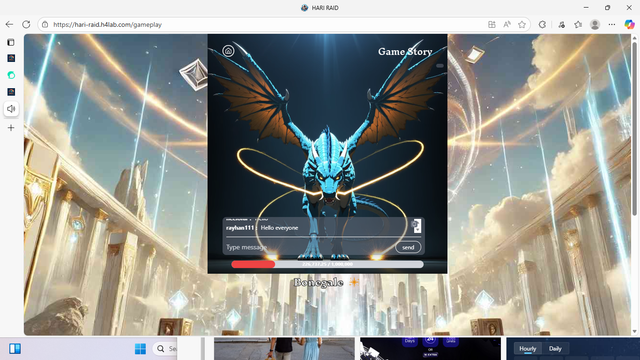640x360 pixels.
Task: View site information lock icon
Action: click(x=45, y=24)
